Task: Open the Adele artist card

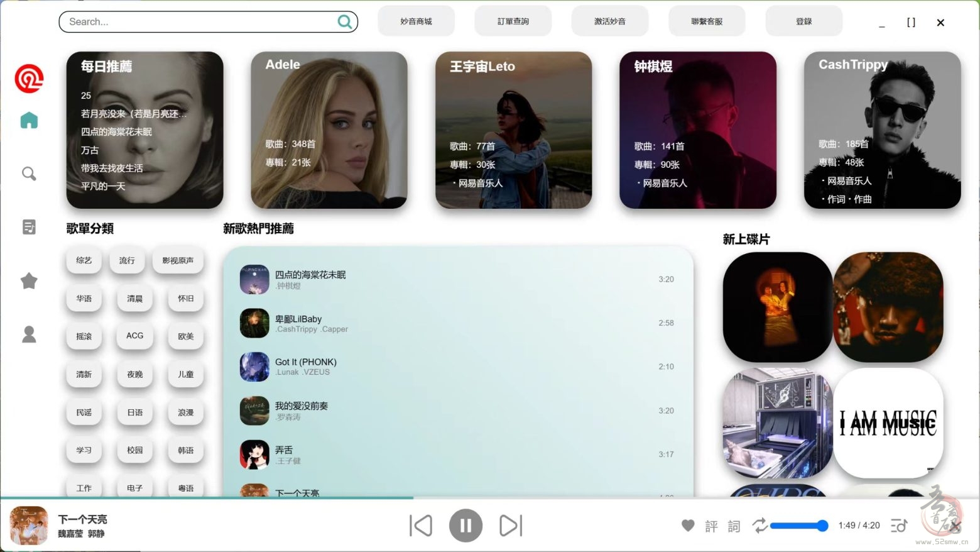Action: pos(329,130)
